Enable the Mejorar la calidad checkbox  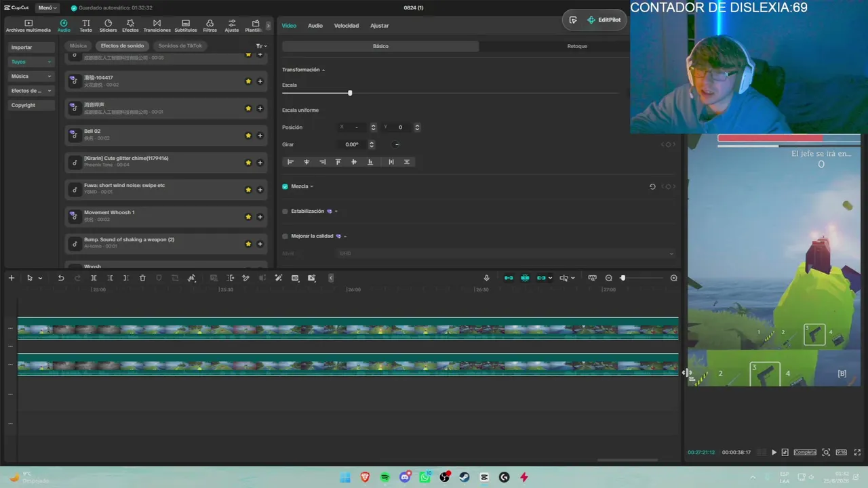pyautogui.click(x=285, y=237)
